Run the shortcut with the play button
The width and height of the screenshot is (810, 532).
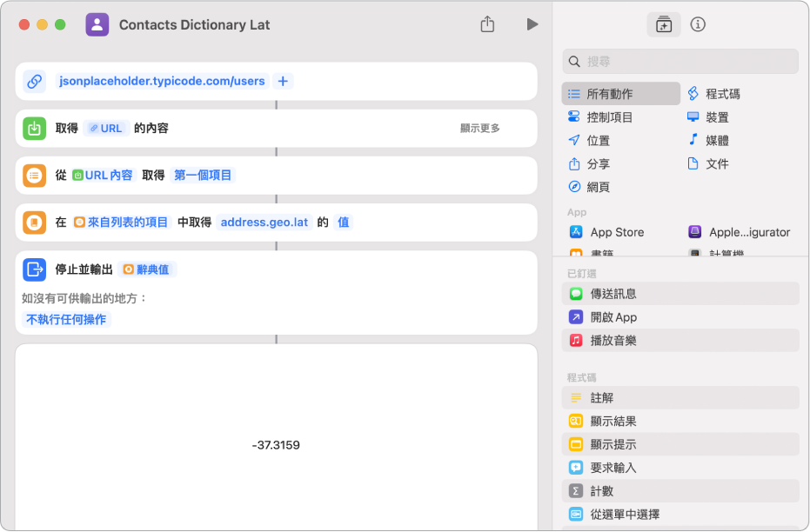[x=532, y=24]
